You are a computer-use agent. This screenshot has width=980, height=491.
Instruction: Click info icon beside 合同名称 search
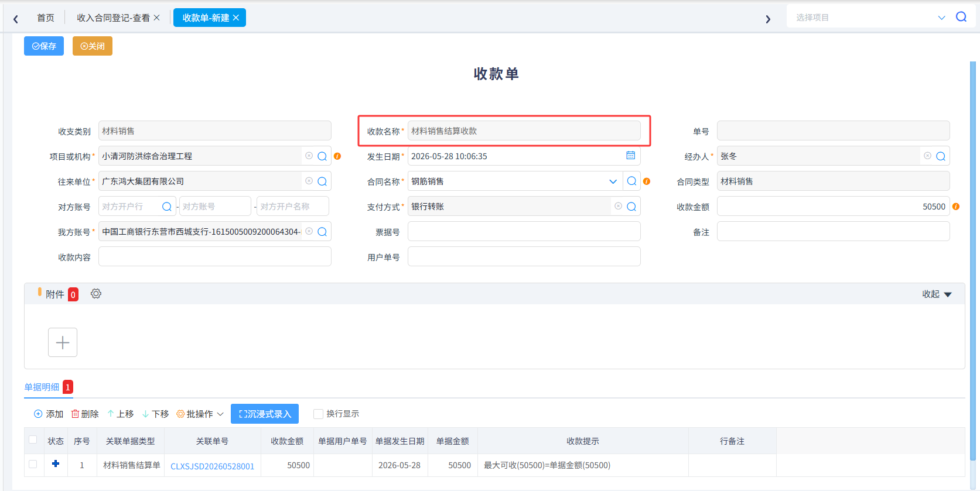pyautogui.click(x=647, y=181)
